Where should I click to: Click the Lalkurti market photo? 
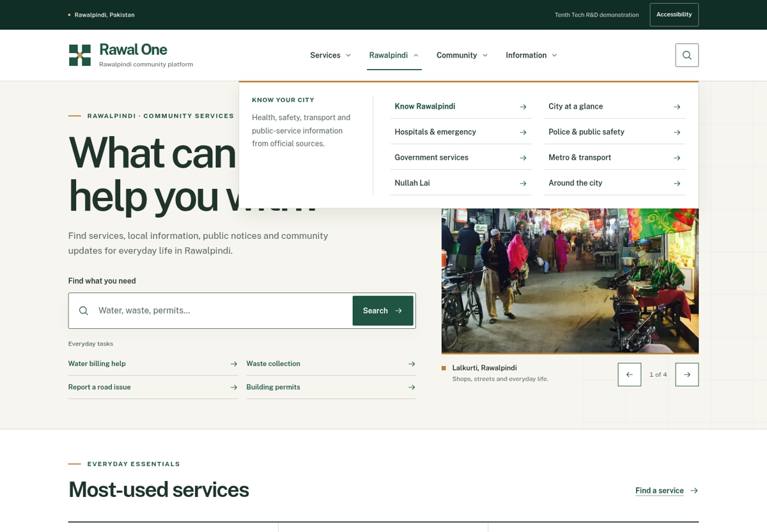pos(570,280)
